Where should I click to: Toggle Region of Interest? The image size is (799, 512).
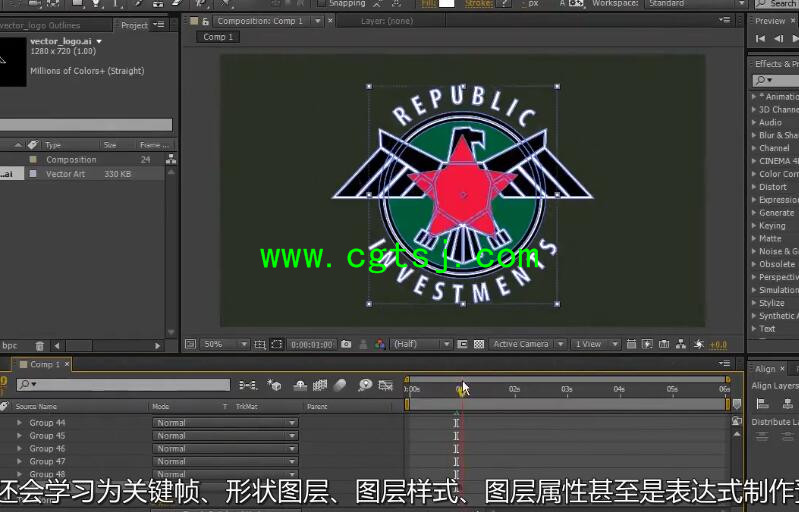click(462, 344)
